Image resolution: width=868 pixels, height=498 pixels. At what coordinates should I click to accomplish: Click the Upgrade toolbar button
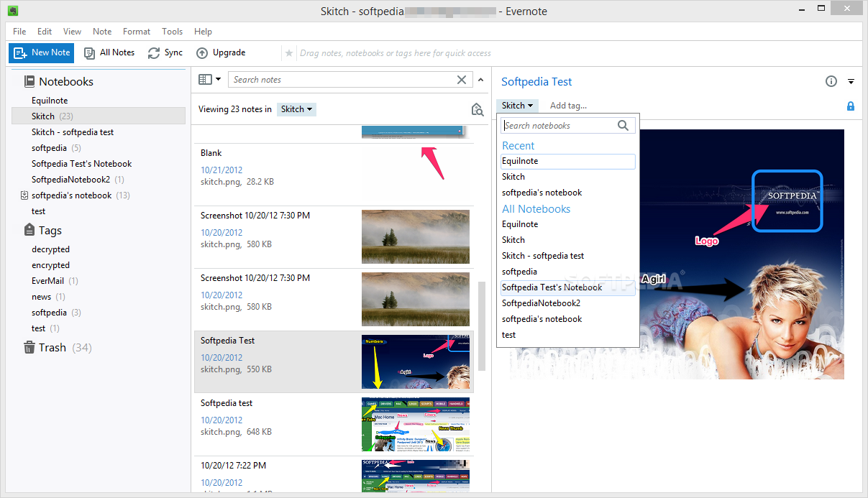[221, 52]
